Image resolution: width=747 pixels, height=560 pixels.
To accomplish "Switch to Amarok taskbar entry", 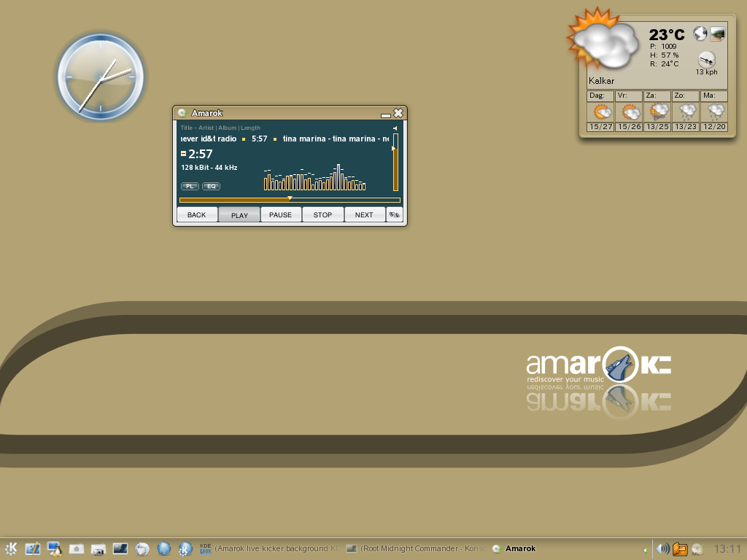I will [514, 548].
